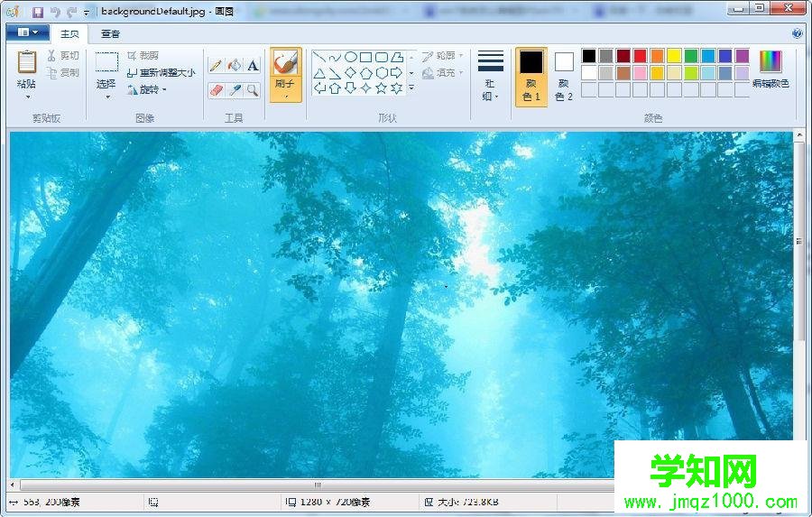Select the Magnifier tool
The width and height of the screenshot is (812, 517).
coord(253,90)
